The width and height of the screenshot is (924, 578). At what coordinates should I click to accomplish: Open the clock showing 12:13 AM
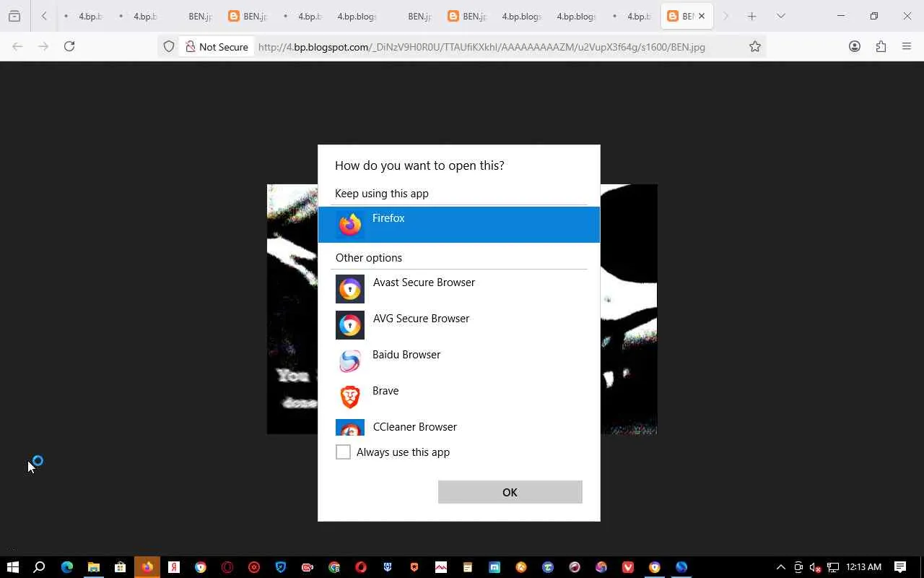pyautogui.click(x=864, y=567)
